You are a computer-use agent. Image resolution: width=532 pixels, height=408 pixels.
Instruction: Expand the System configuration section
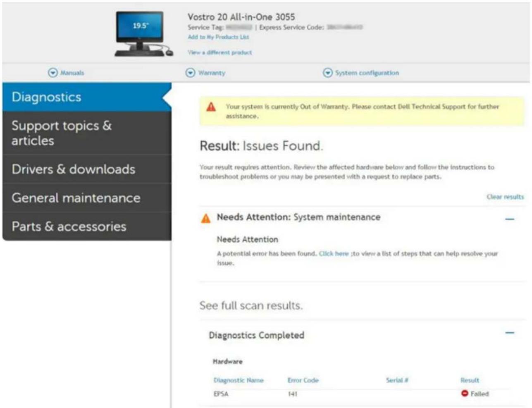[x=361, y=73]
